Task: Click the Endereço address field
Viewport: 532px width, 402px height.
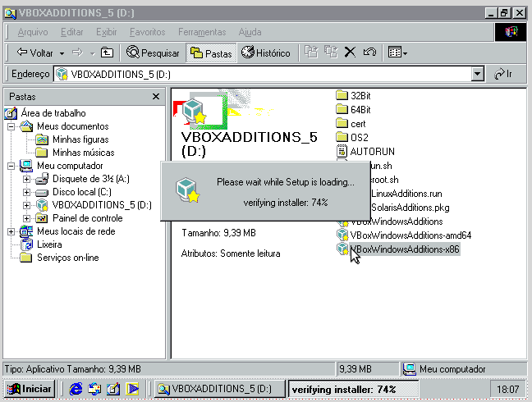Action: pyautogui.click(x=263, y=74)
